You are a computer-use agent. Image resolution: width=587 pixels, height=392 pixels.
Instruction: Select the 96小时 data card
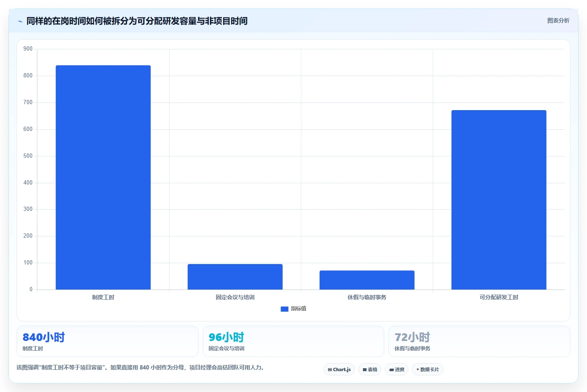293,341
